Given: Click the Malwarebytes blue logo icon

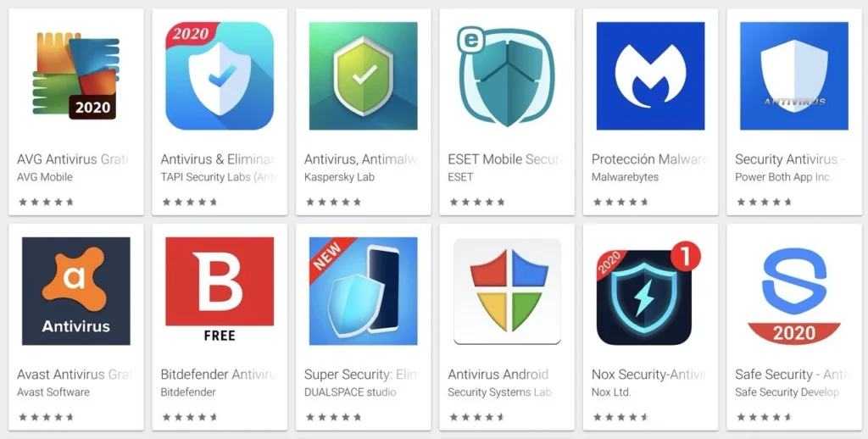Looking at the screenshot, I should pos(650,75).
